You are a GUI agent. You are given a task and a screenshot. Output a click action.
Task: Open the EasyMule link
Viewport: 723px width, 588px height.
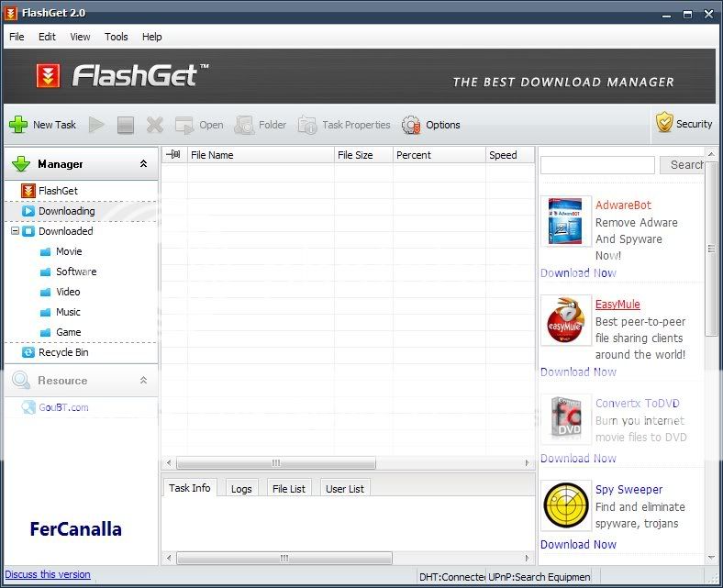coord(617,305)
